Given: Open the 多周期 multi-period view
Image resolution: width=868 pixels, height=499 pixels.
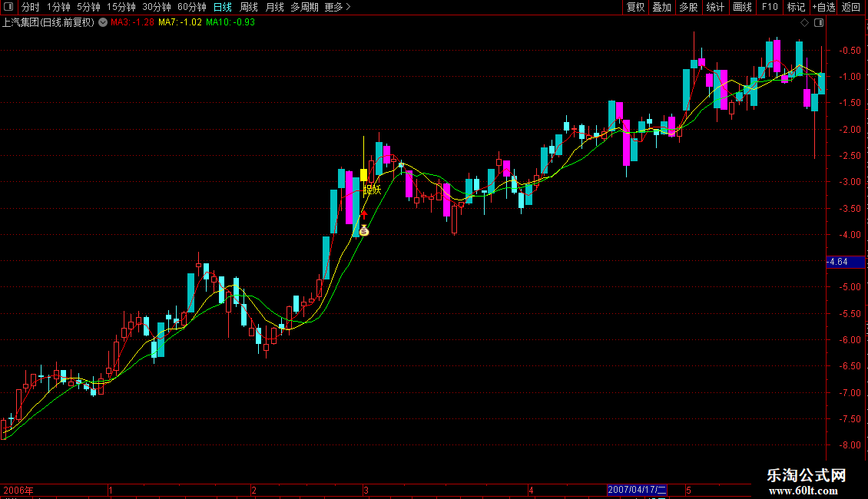Looking at the screenshot, I should [x=304, y=7].
